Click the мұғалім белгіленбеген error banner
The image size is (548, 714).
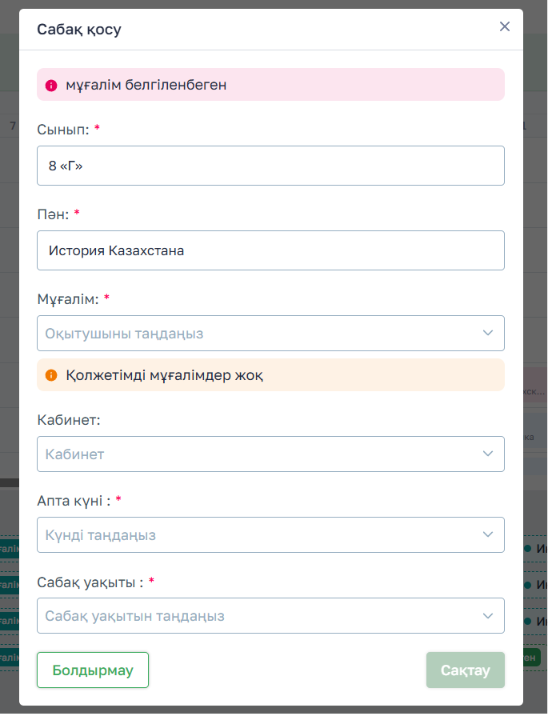271,85
